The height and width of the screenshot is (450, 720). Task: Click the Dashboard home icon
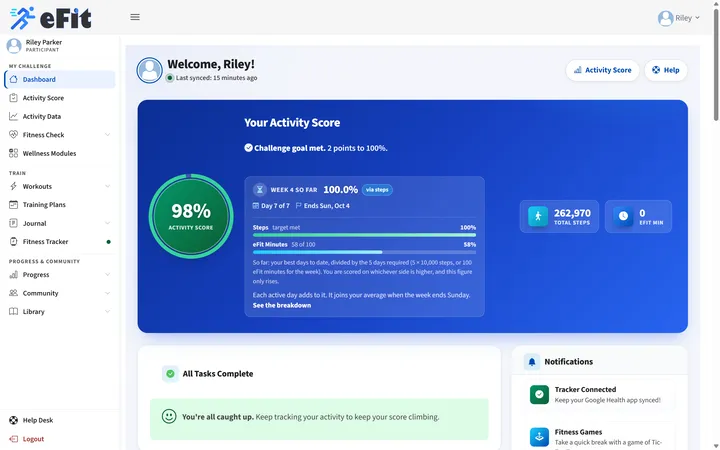(13, 79)
